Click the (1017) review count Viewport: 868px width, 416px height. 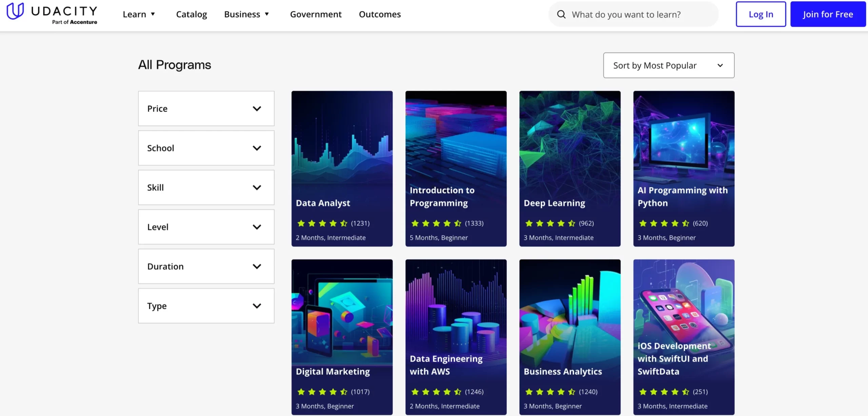(x=360, y=392)
